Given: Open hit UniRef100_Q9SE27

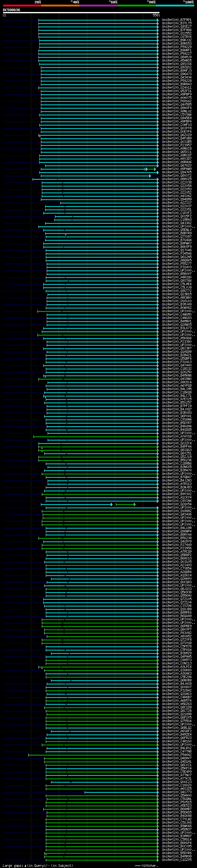Looking at the screenshot, I should (x=176, y=26).
